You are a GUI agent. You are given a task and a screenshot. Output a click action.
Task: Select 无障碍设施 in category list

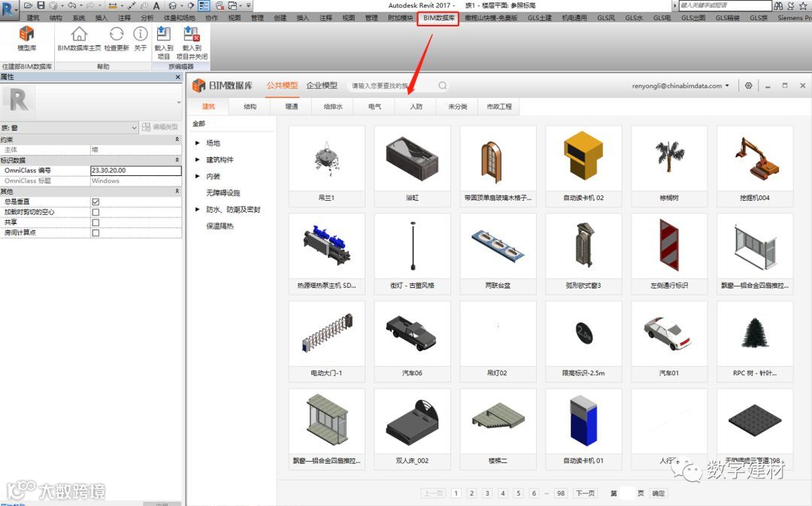click(x=223, y=192)
